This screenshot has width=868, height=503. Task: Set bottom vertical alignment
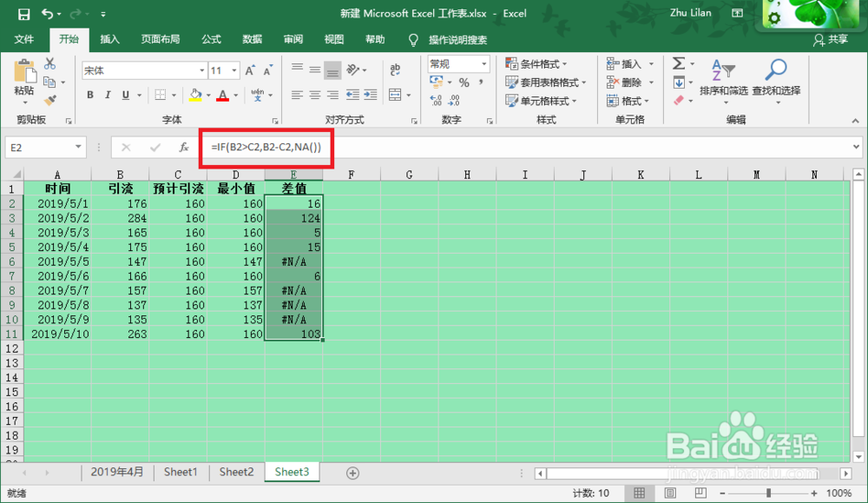[332, 69]
